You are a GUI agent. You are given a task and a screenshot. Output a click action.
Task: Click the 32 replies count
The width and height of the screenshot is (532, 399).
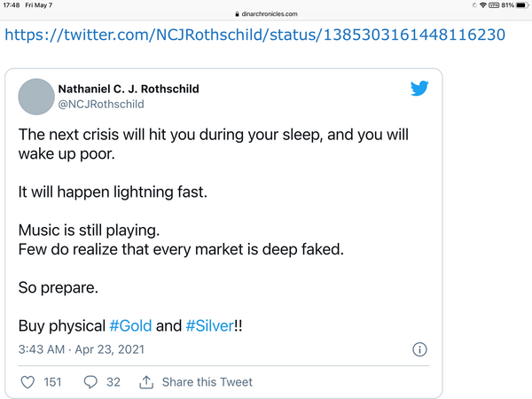pos(113,382)
